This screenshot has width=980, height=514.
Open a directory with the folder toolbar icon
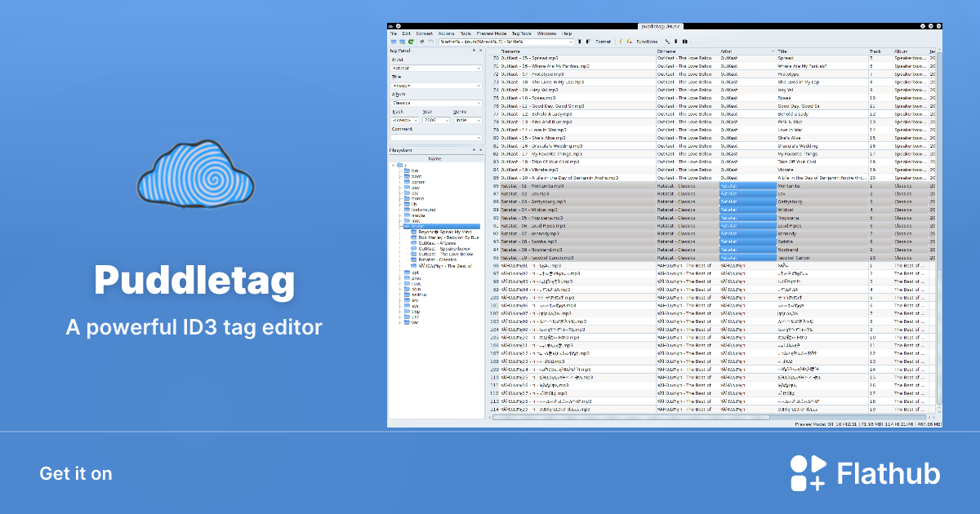tap(394, 42)
